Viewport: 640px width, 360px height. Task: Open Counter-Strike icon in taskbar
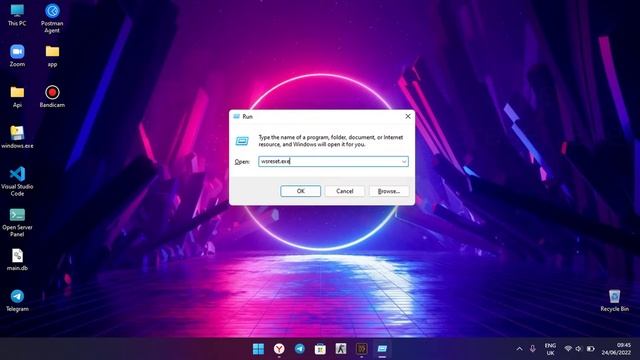click(x=341, y=349)
